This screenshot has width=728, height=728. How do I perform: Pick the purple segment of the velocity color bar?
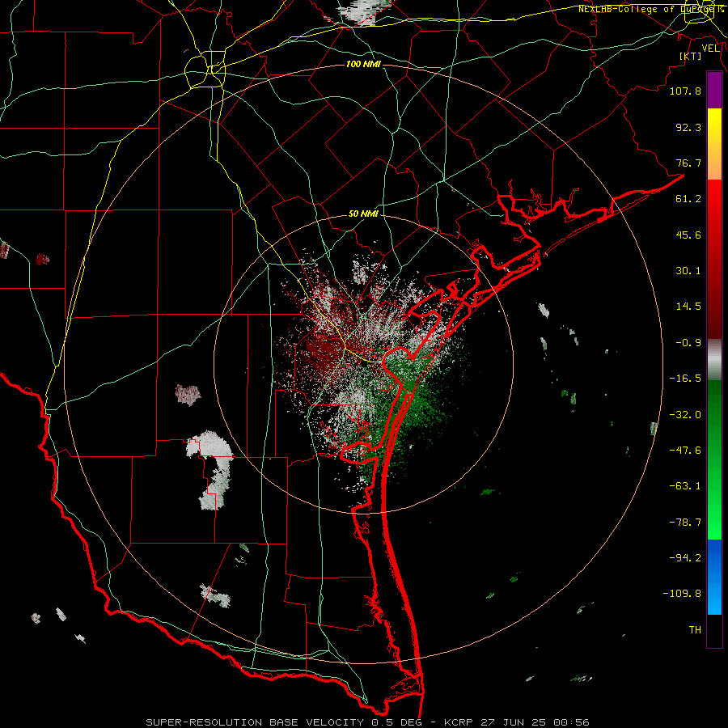[x=714, y=91]
